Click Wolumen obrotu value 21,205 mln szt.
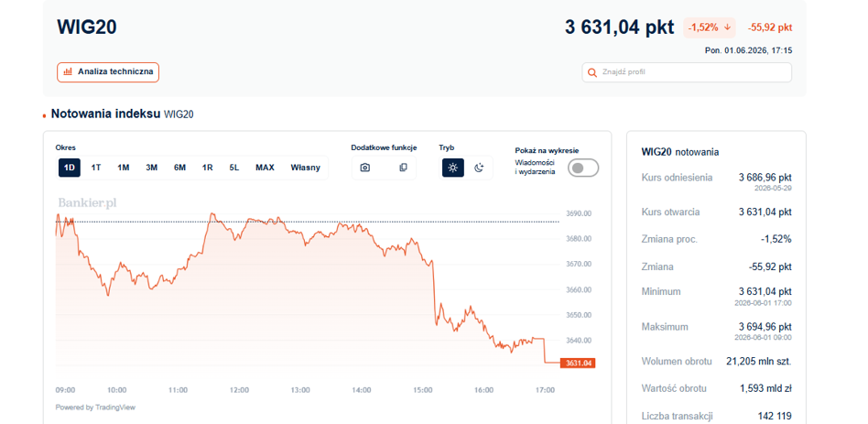 [x=758, y=362]
